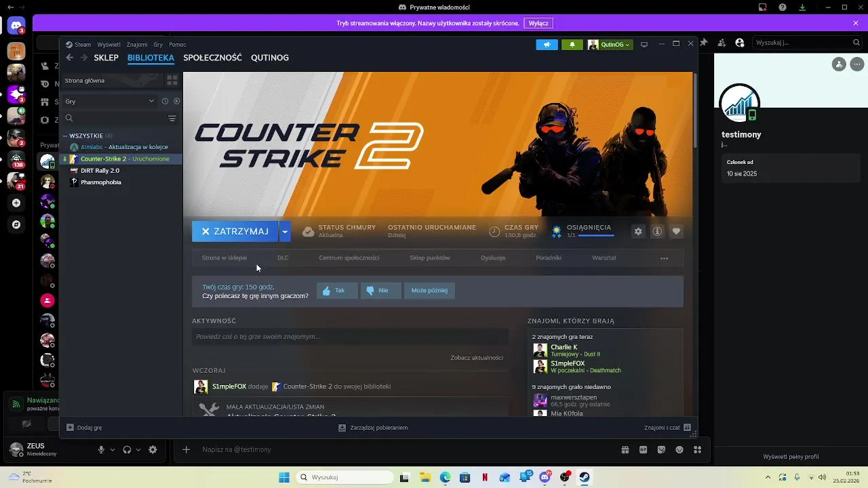This screenshot has height=488, width=868.
Task: Open Centrum społeczności link
Action: (x=349, y=258)
